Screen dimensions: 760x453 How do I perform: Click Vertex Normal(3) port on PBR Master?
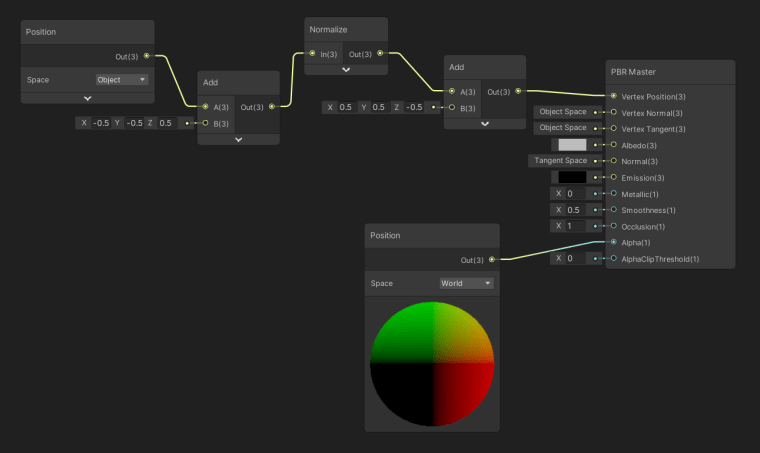click(614, 112)
